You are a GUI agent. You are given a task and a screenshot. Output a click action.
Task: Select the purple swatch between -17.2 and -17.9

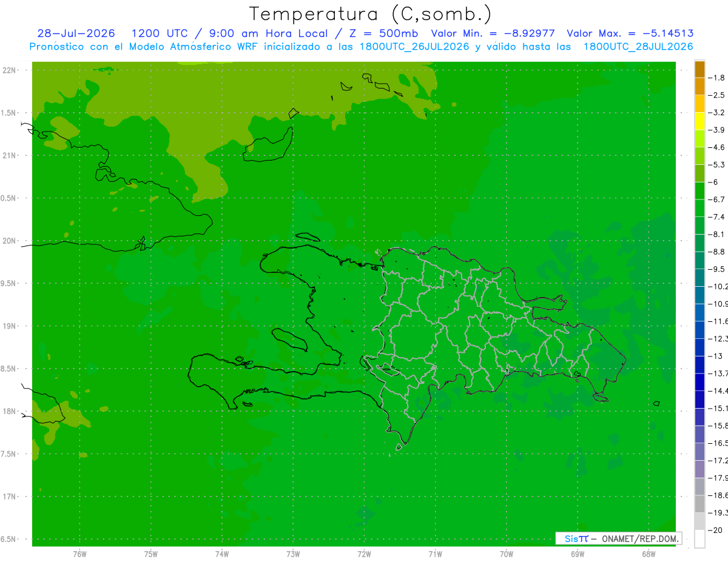click(699, 469)
